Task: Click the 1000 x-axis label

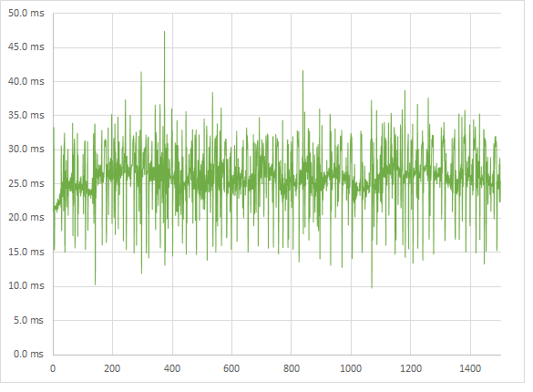Action: [351, 368]
